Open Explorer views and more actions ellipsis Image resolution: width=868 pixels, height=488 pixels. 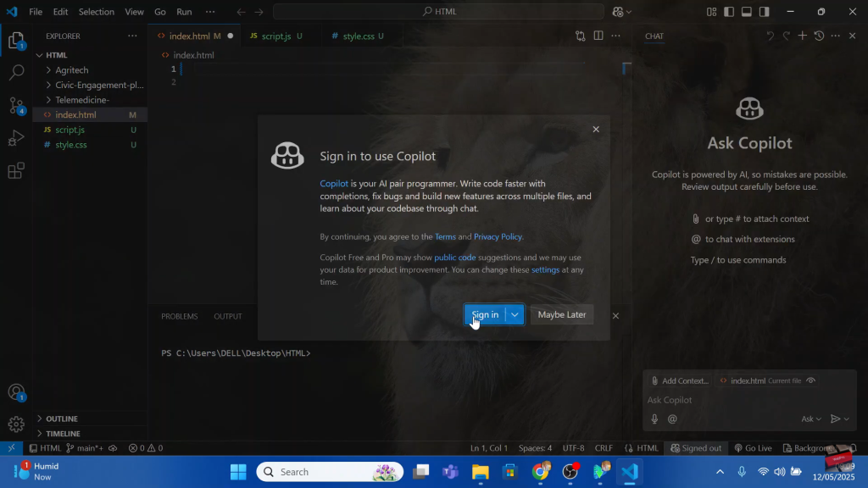132,36
